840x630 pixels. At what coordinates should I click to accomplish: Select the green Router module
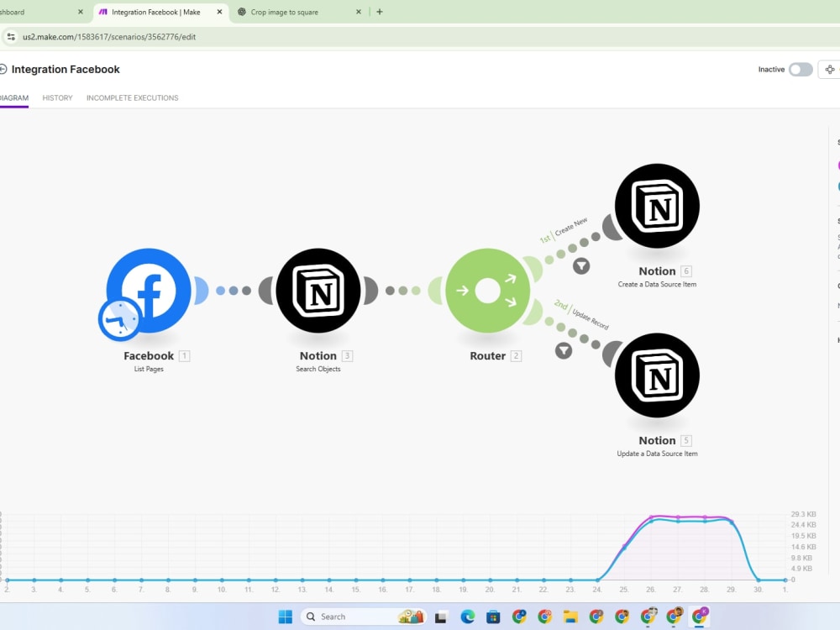pos(487,291)
